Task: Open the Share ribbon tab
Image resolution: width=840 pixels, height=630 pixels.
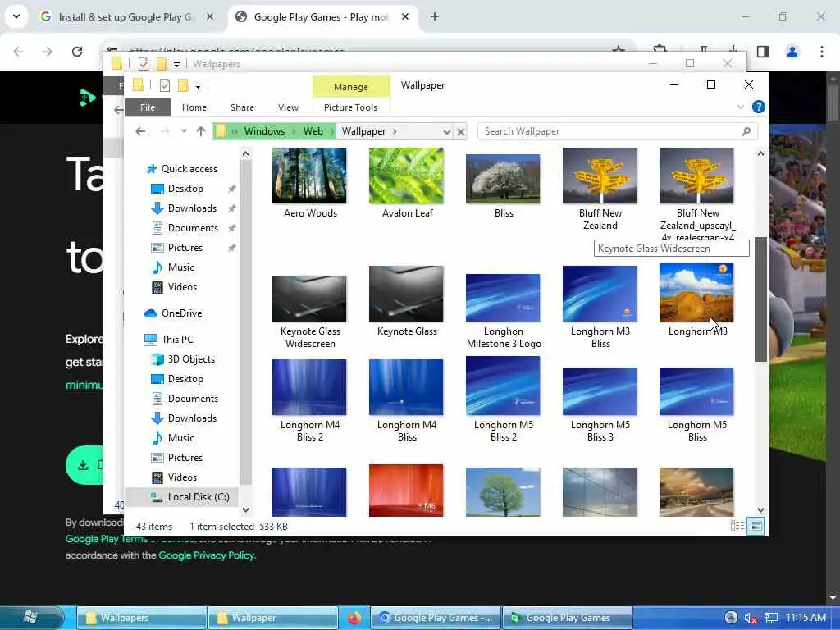Action: click(x=242, y=107)
